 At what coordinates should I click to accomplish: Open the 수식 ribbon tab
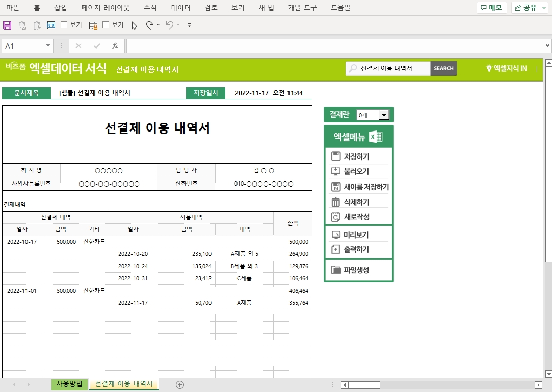pyautogui.click(x=150, y=8)
